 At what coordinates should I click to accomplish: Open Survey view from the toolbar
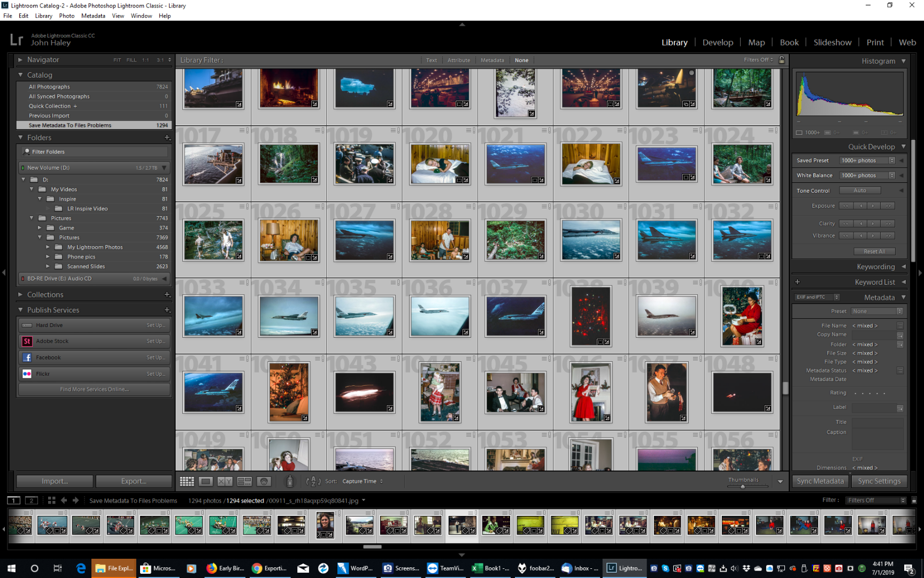(244, 482)
